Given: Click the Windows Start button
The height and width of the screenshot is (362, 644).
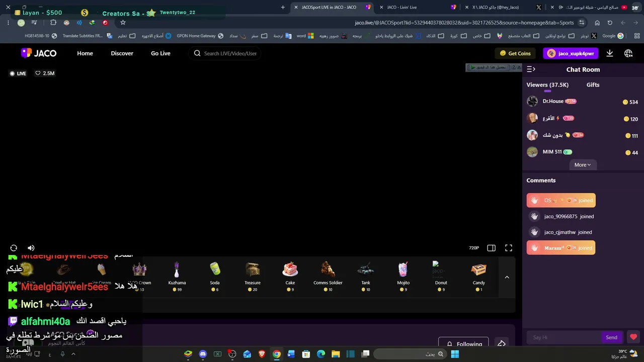Looking at the screenshot, I should (x=455, y=354).
